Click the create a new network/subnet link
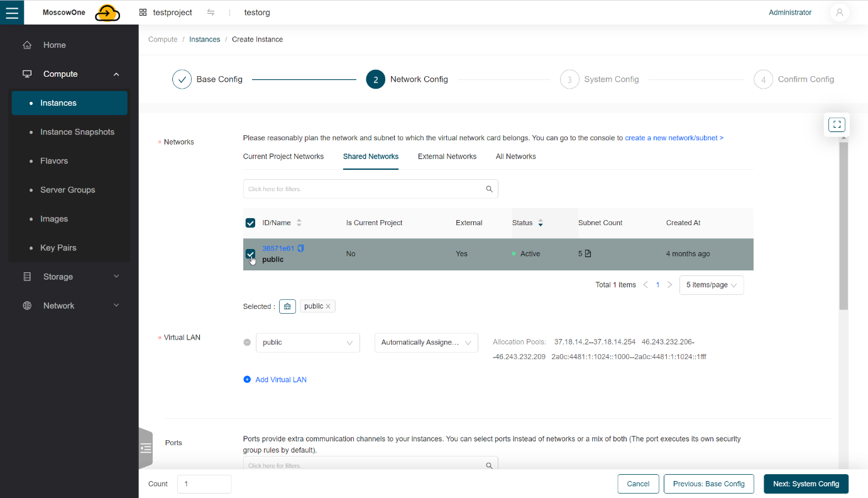Image resolution: width=868 pixels, height=498 pixels. pos(673,137)
